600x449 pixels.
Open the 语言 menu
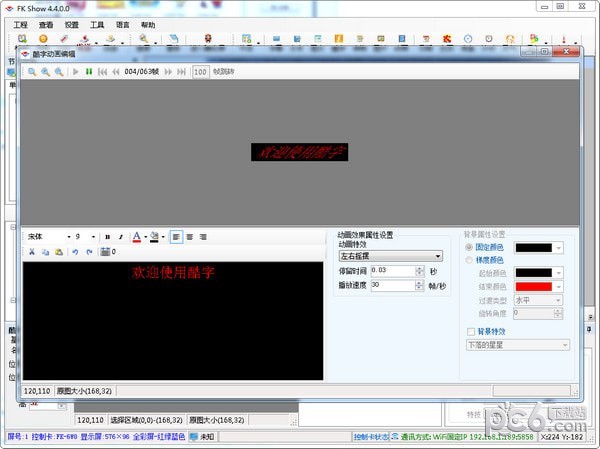click(123, 25)
